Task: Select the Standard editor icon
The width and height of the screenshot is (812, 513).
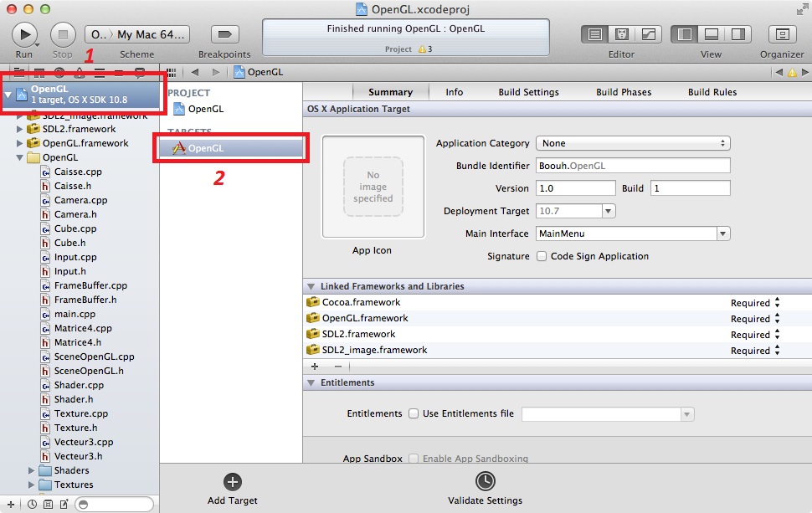Action: click(595, 34)
